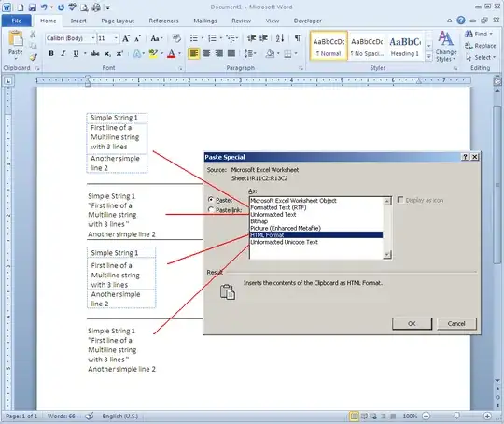Check the Display as icon checkbox
504x424 pixels.
tap(400, 200)
